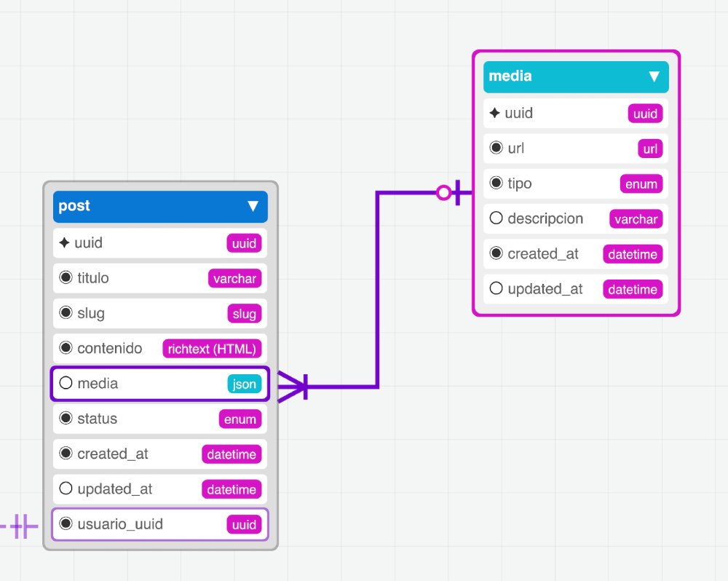Viewport: 728px width, 581px height.
Task: Collapse the post table with header arrow
Action: [x=253, y=206]
